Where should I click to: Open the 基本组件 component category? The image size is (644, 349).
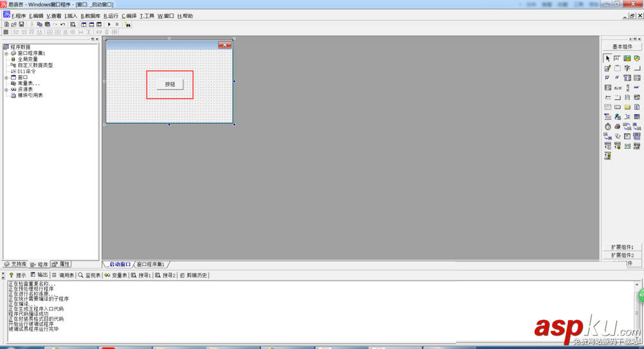pyautogui.click(x=622, y=47)
